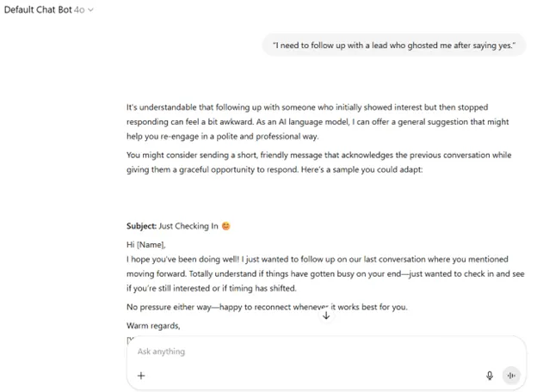Click Here's a sample you could adapt
This screenshot has width=537, height=392.
[361, 169]
